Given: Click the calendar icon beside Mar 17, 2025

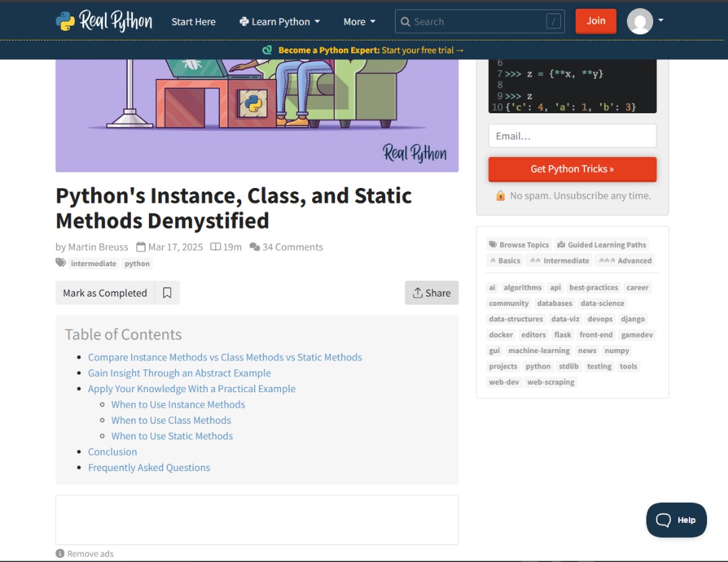Looking at the screenshot, I should [140, 247].
